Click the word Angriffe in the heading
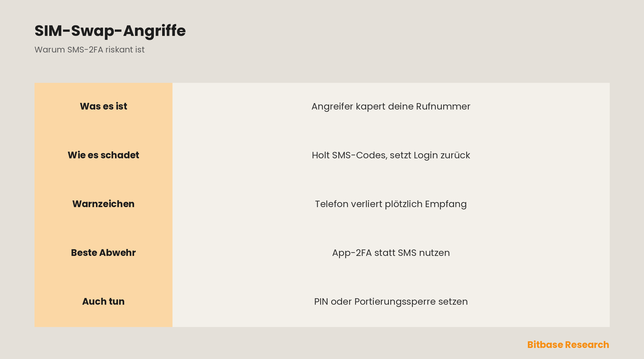The height and width of the screenshot is (359, 644). [154, 31]
